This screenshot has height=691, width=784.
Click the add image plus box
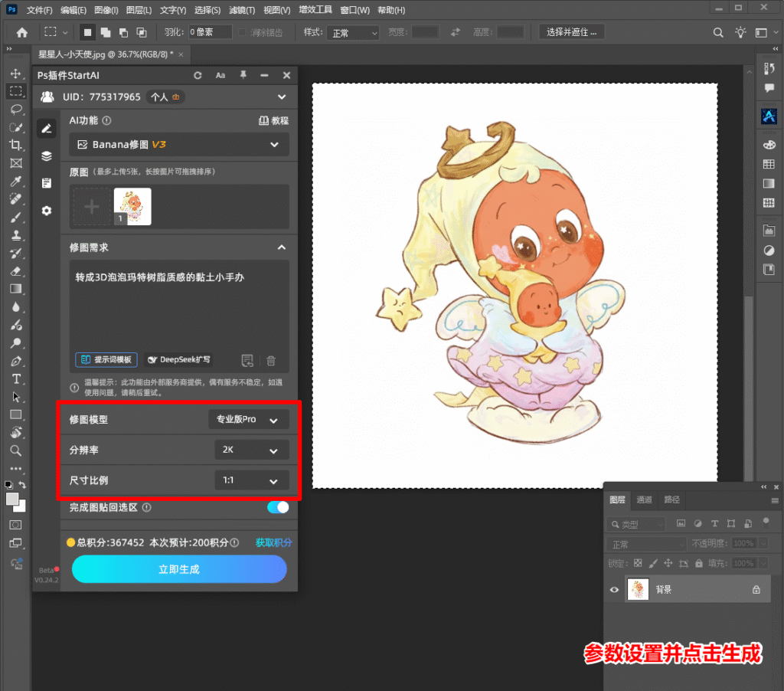click(x=92, y=207)
